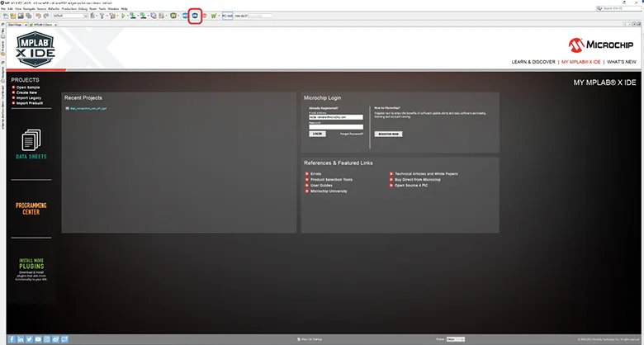Viewport: 644px width, 345px height.
Task: Open the LinkedIn social icon
Action: (21, 339)
